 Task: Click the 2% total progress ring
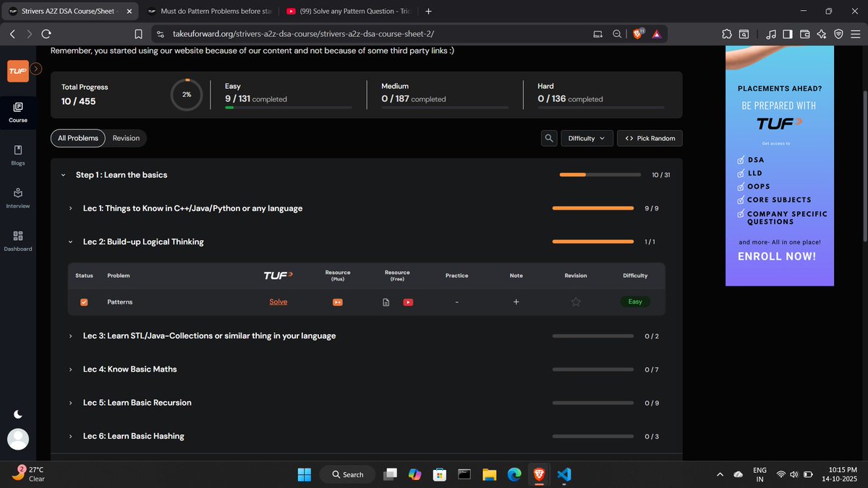(x=187, y=95)
